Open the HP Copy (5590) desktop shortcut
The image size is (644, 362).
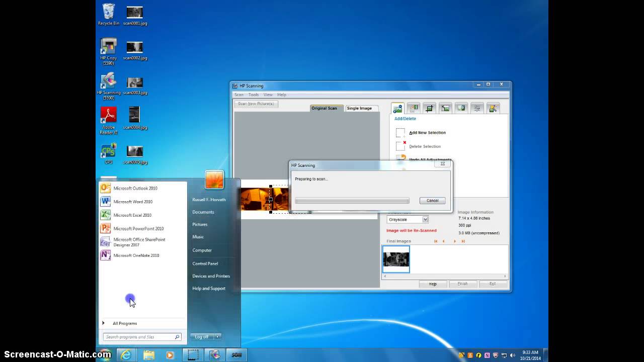(109, 52)
